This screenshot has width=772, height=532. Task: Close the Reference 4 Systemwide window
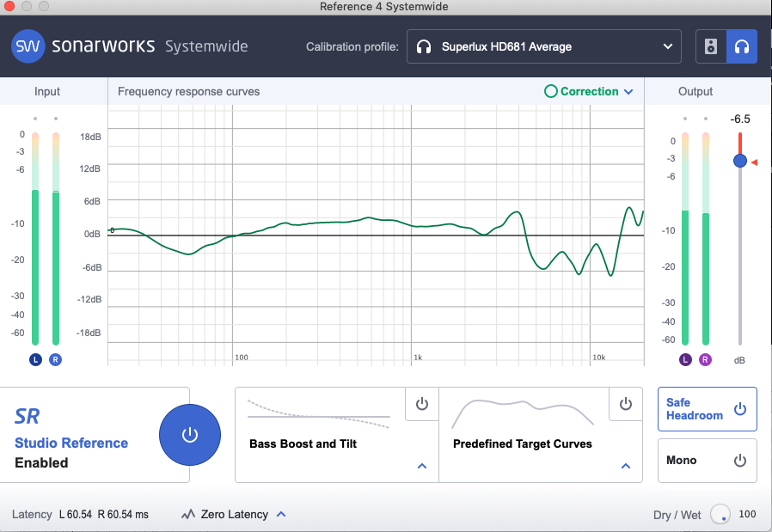coord(9,6)
